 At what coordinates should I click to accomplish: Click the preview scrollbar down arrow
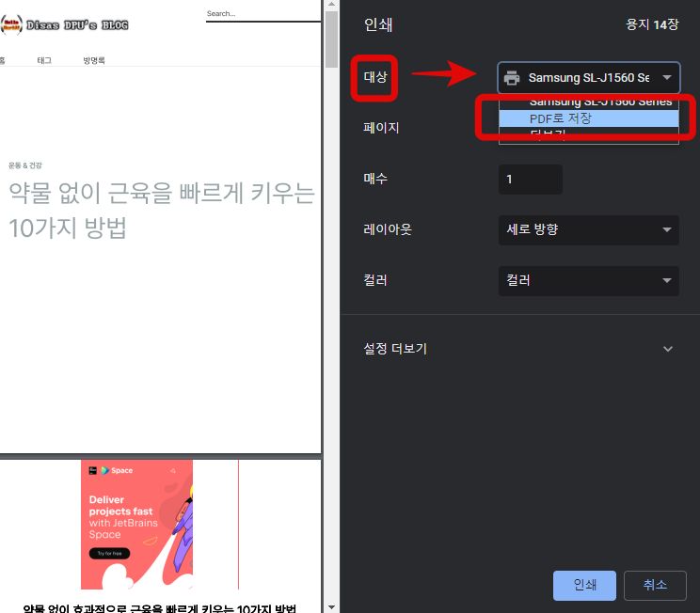331,607
